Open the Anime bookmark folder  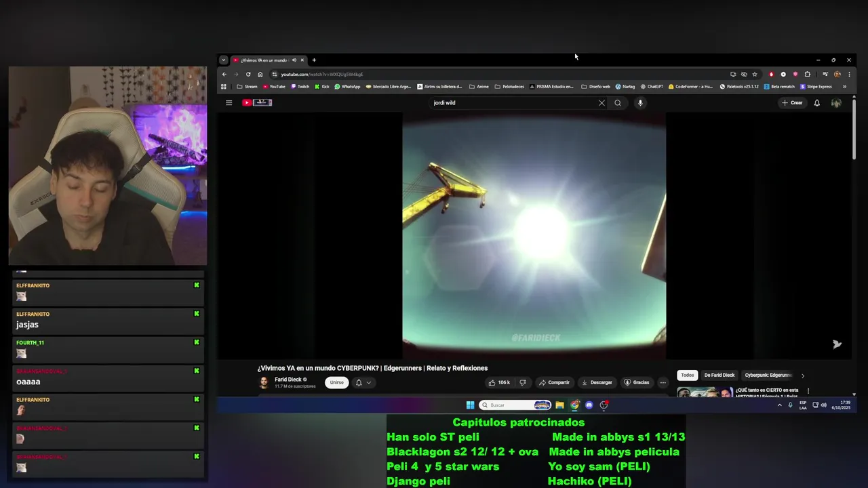(479, 87)
